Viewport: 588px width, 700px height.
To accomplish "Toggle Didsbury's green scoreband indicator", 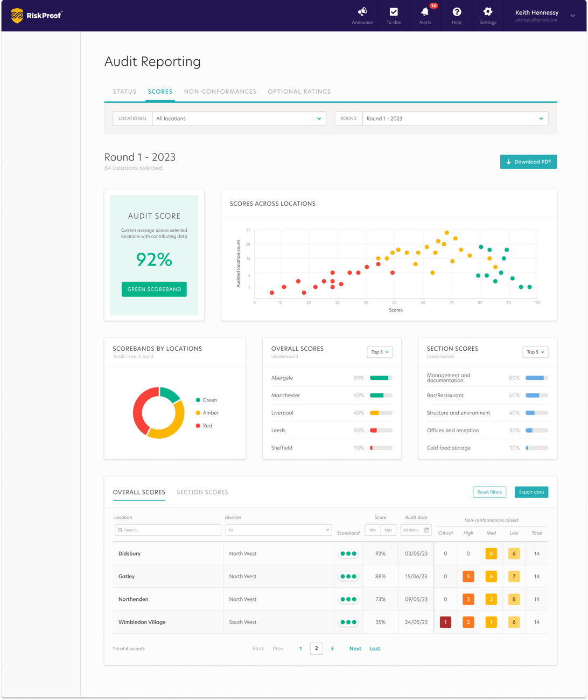I will pos(348,553).
